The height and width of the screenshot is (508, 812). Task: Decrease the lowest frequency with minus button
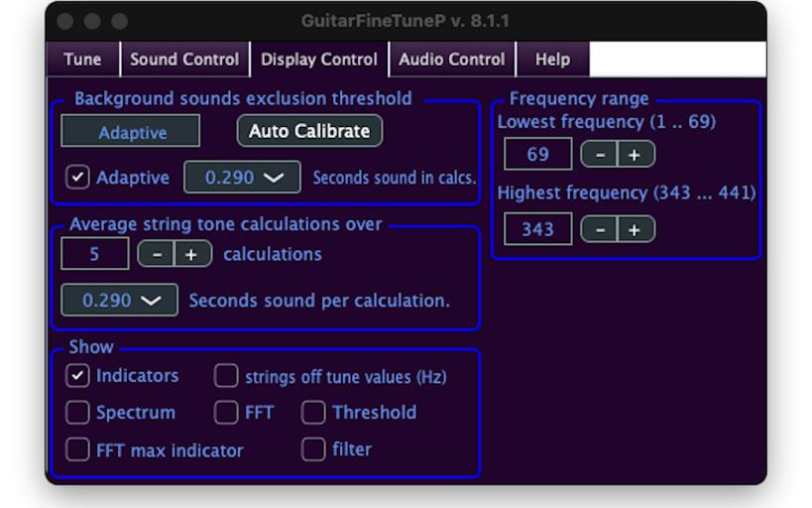[x=600, y=155]
